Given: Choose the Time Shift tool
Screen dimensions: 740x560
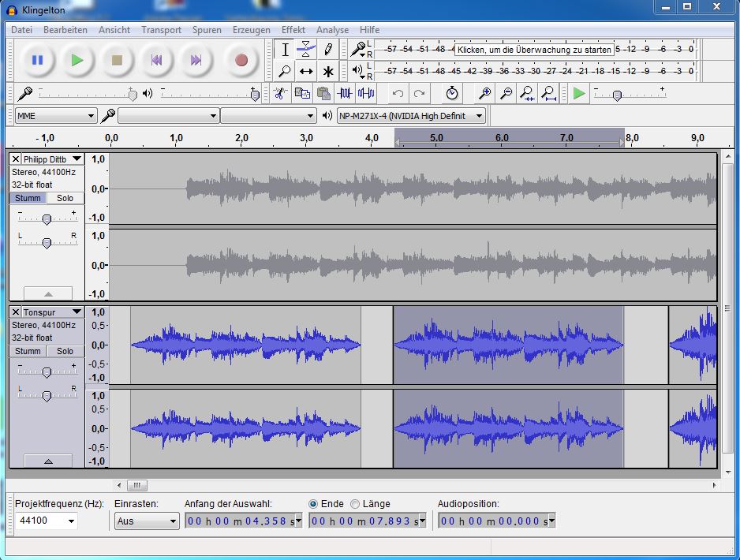Looking at the screenshot, I should pyautogui.click(x=307, y=72).
